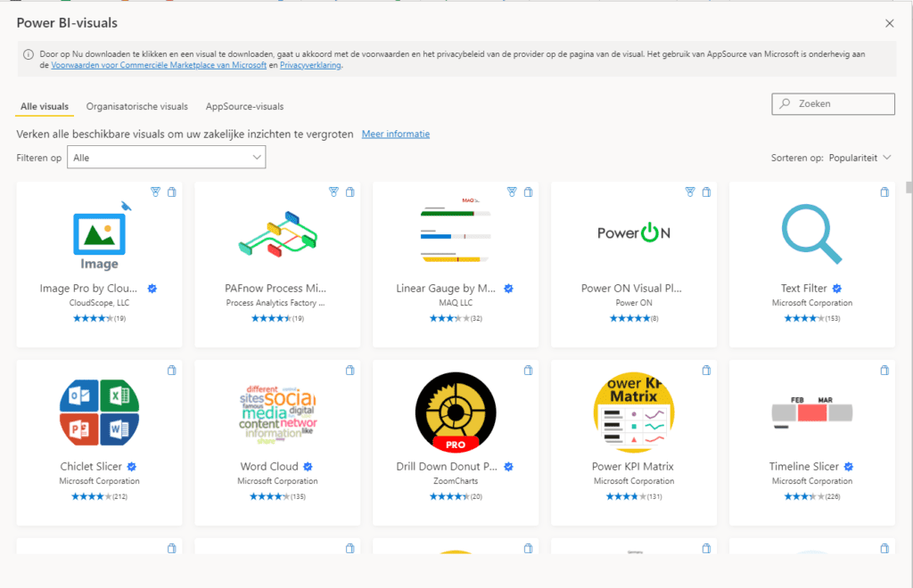Click the title "Image Pro by Clou..."
The height and width of the screenshot is (588, 913).
coord(88,289)
